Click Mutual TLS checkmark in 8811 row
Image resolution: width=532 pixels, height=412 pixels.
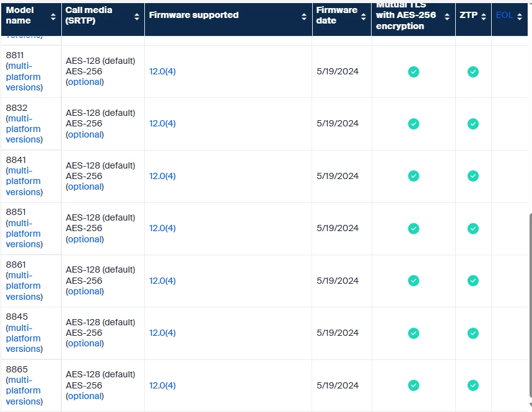point(414,72)
